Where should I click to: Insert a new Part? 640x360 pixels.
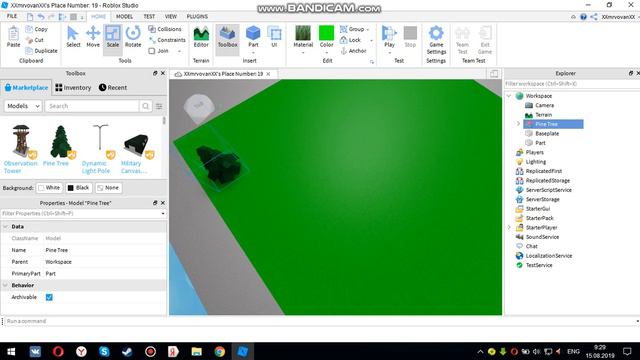tap(253, 36)
